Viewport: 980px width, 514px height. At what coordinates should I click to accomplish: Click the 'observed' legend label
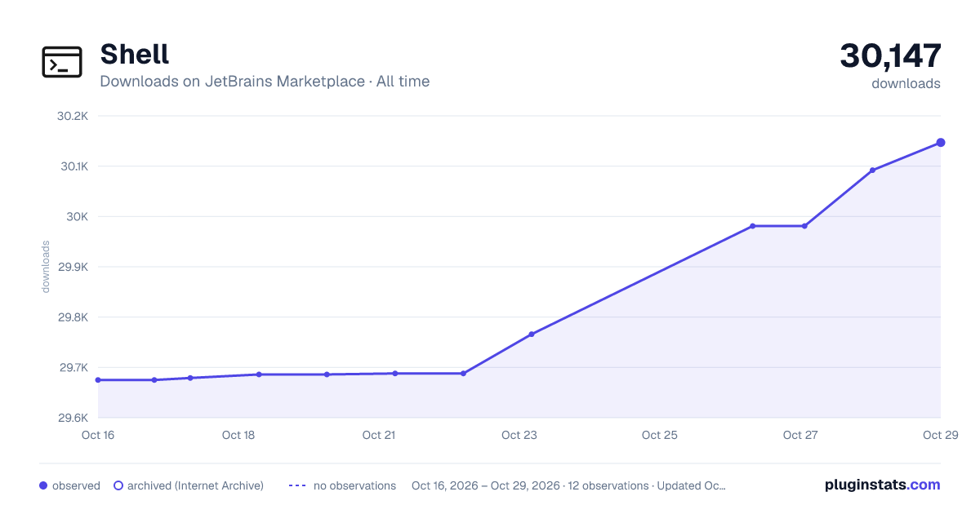click(76, 485)
